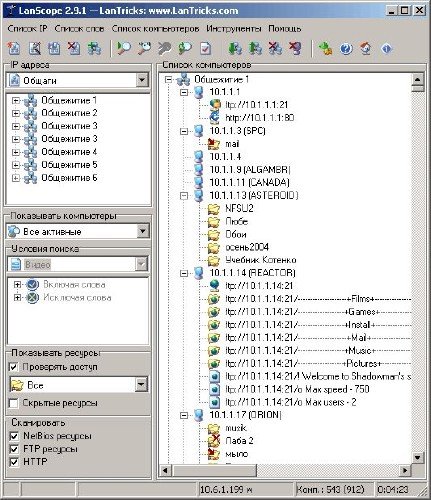Select Общежитие 6 in IP address tree
Screen dimensions: 431x500
coord(69,178)
